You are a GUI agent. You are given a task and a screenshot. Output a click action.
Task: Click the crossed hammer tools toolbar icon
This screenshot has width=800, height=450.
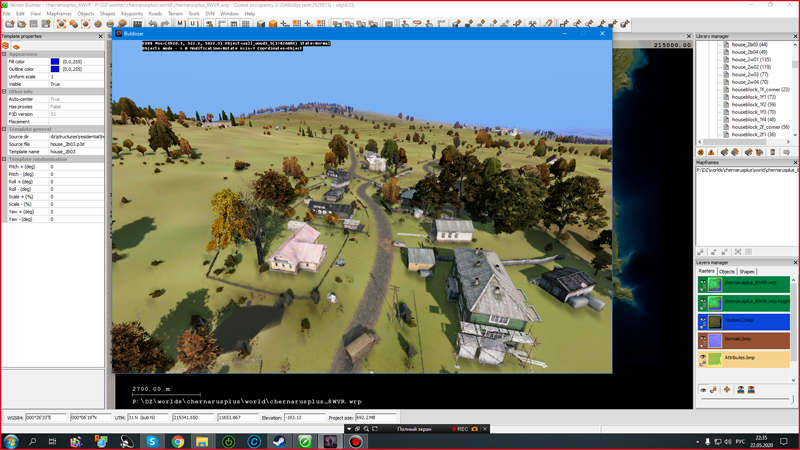point(532,24)
